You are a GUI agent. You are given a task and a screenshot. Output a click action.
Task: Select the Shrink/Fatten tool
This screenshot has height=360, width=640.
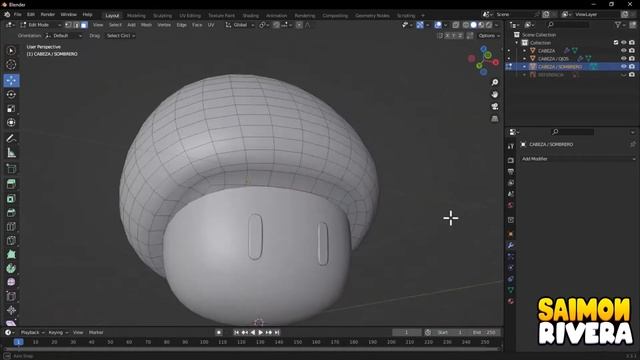[11, 310]
